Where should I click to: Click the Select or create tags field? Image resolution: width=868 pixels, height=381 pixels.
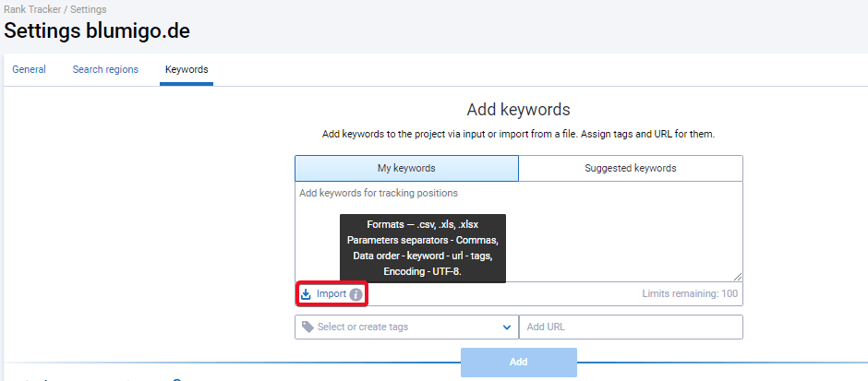coord(406,327)
